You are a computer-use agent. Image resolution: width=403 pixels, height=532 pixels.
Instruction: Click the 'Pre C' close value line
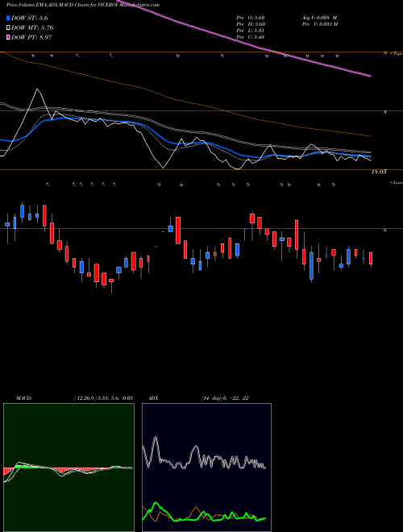(251, 37)
